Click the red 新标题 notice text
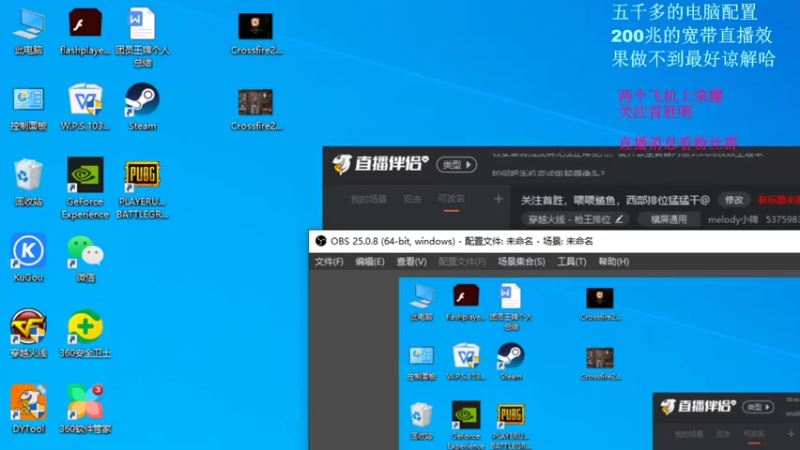 click(779, 200)
